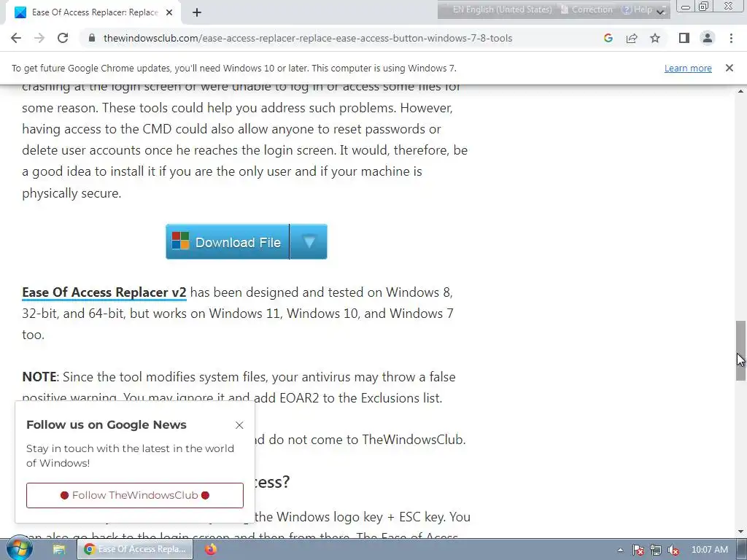This screenshot has width=747, height=560.
Task: View site security lock info
Action: pos(92,38)
